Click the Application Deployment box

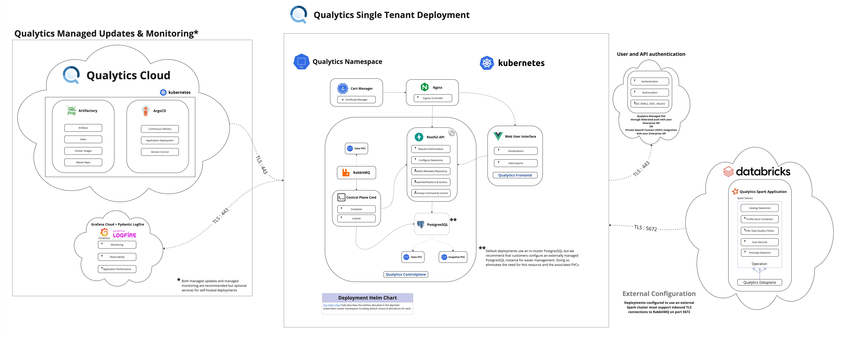click(160, 140)
